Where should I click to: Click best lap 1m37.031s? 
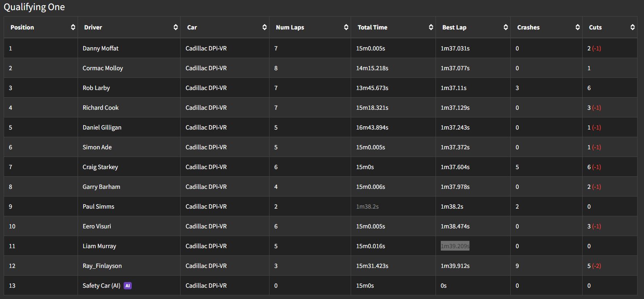point(455,48)
